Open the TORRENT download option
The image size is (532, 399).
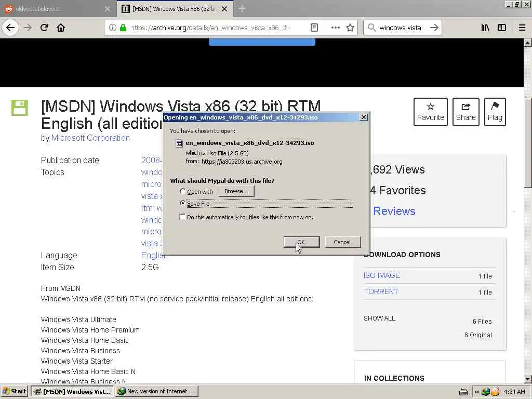point(381,291)
